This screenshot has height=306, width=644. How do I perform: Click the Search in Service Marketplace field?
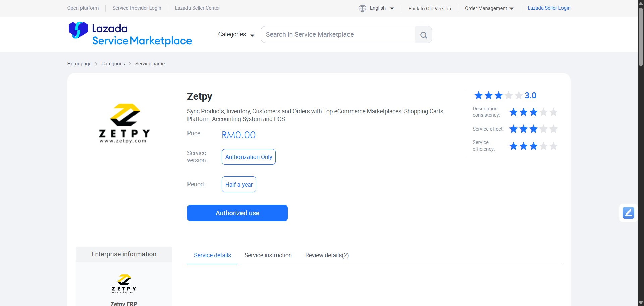pos(338,35)
